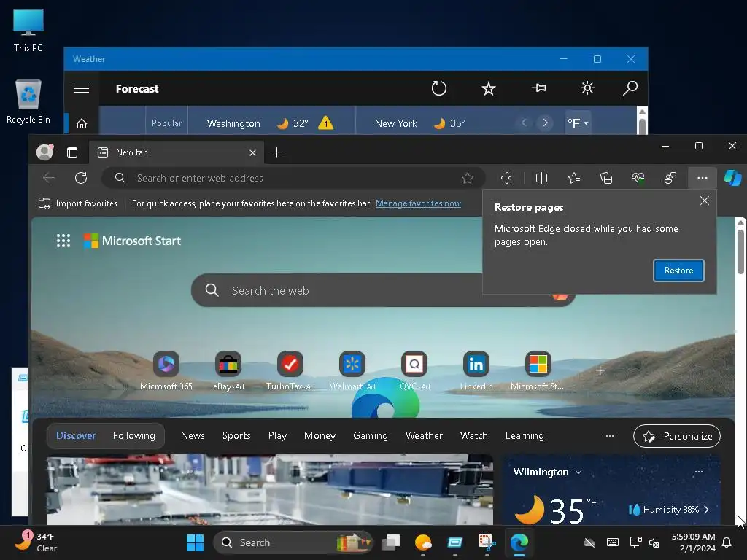
Task: Open the Sports feed category
Action: (x=236, y=436)
